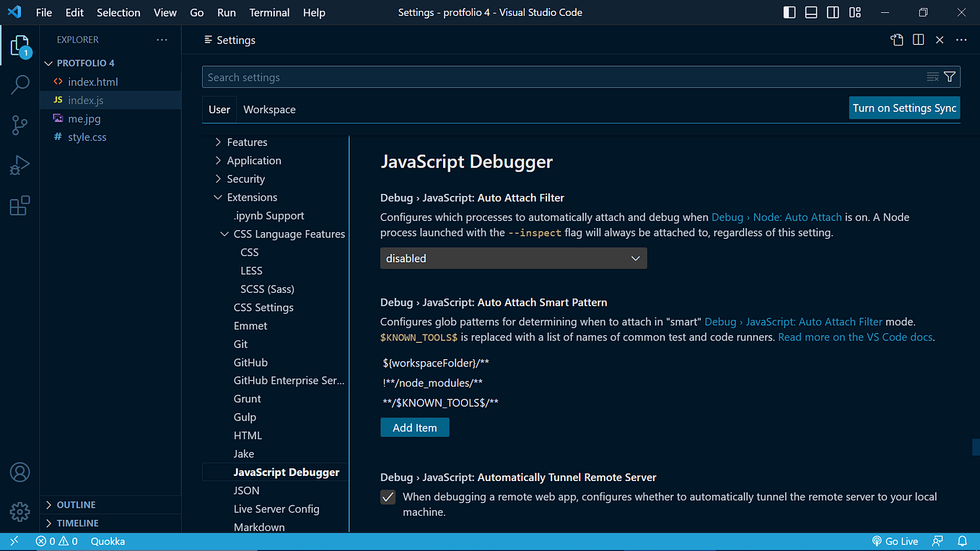Open the VS Code docs link
The width and height of the screenshot is (980, 551).
pyautogui.click(x=854, y=336)
